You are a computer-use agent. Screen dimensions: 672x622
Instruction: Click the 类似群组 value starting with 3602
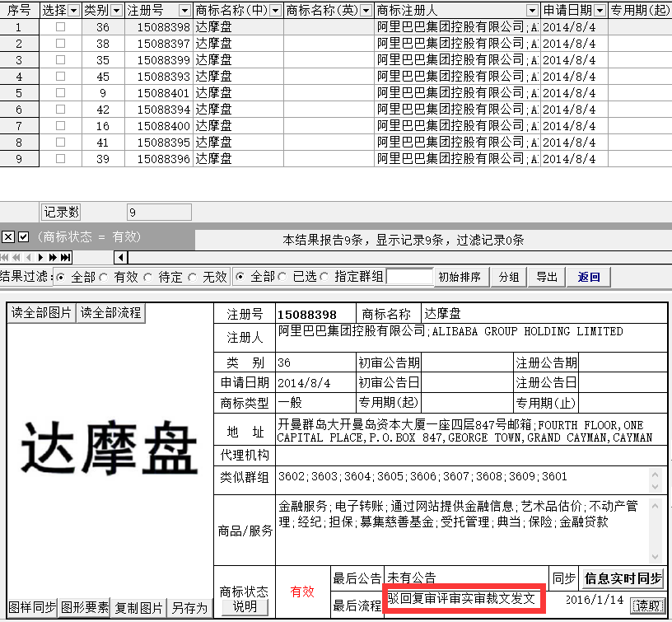tap(422, 476)
